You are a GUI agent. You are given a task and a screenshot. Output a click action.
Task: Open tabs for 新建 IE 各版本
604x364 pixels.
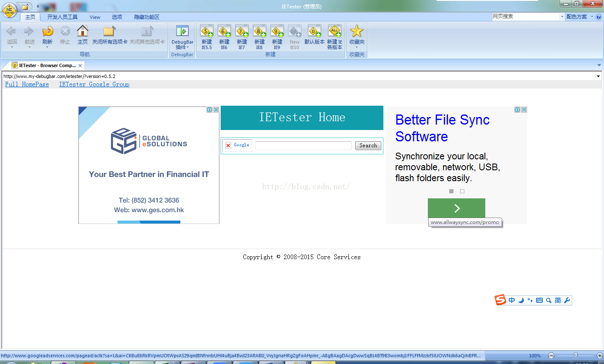(335, 37)
